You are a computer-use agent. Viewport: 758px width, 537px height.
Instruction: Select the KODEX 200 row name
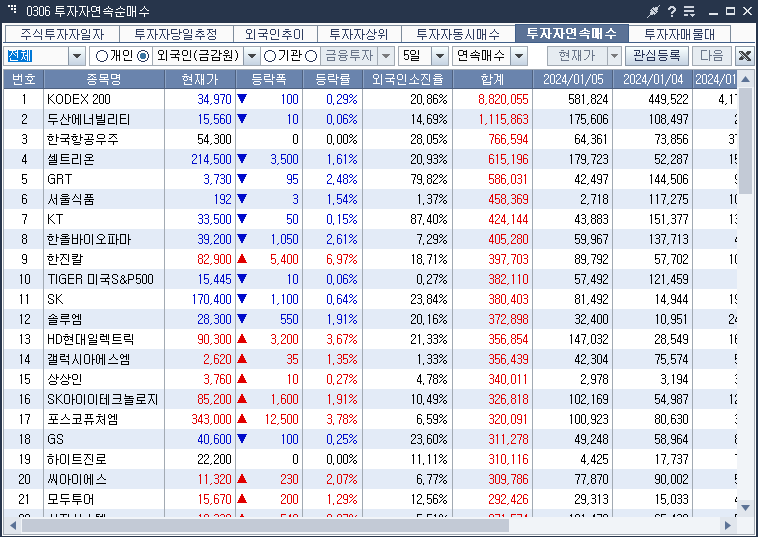point(79,99)
